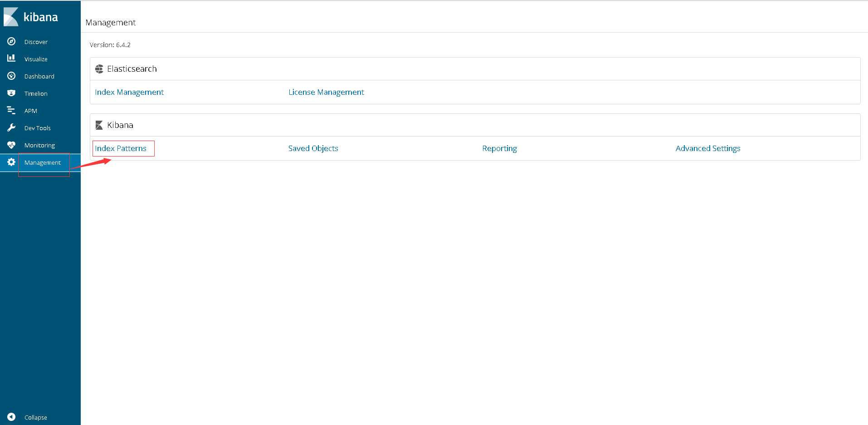Click the Kibana logo icon
The height and width of the screenshot is (425, 868).
pyautogui.click(x=11, y=17)
